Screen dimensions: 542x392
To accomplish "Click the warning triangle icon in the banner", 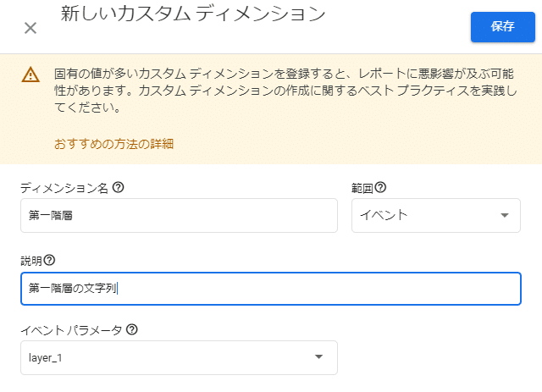I will click(30, 75).
